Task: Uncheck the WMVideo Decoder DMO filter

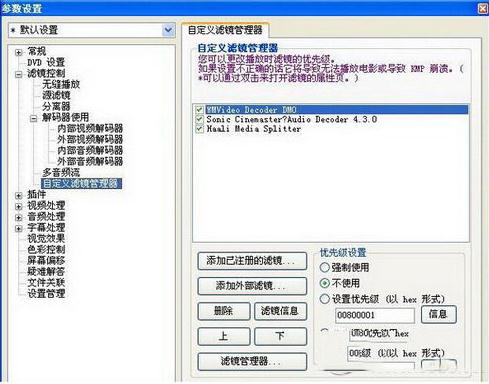Action: (x=199, y=109)
